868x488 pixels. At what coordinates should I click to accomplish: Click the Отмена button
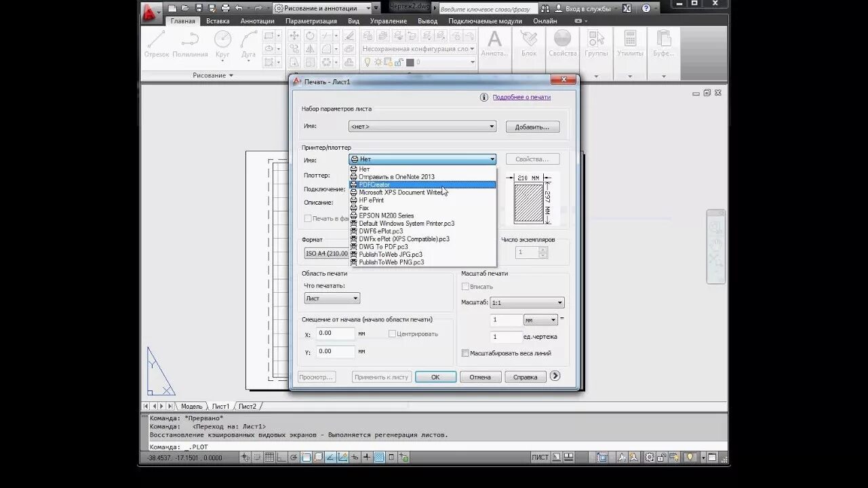click(480, 377)
